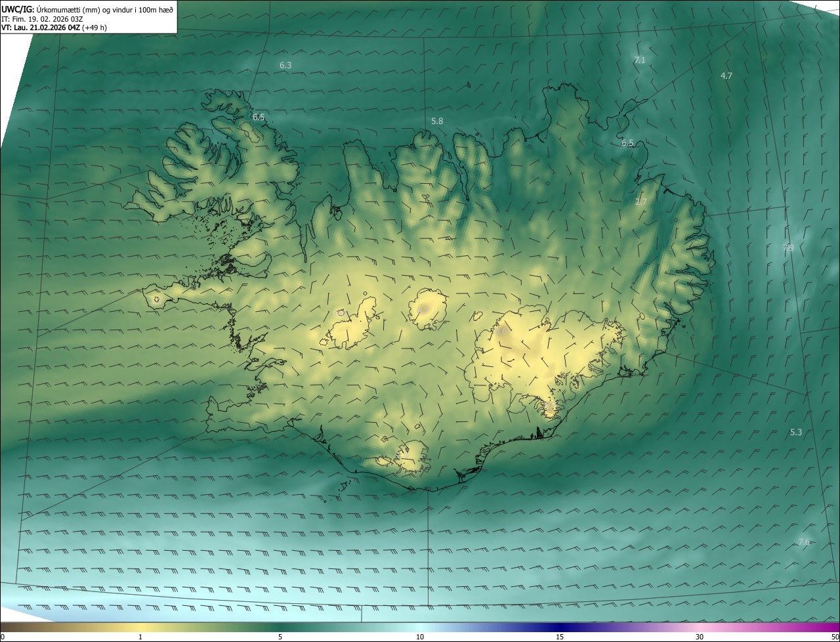840x642 pixels.
Task: Click the colour scale tick labelled 10
Action: tap(420, 637)
